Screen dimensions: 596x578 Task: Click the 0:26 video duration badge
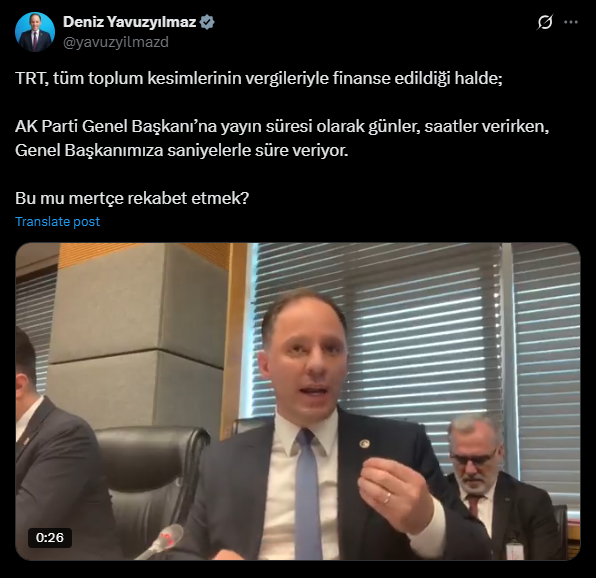coord(50,537)
